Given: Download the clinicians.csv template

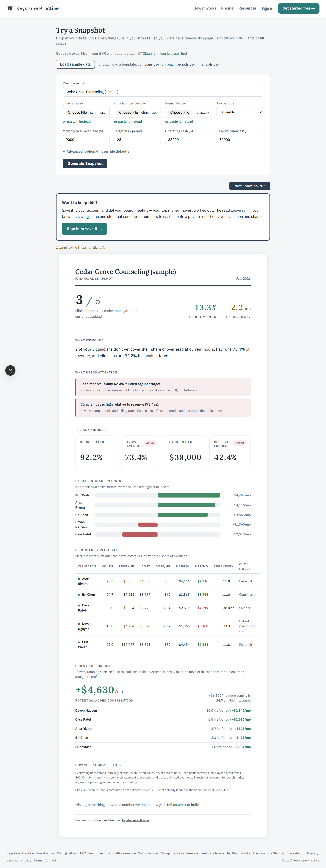Looking at the screenshot, I should coord(148,64).
